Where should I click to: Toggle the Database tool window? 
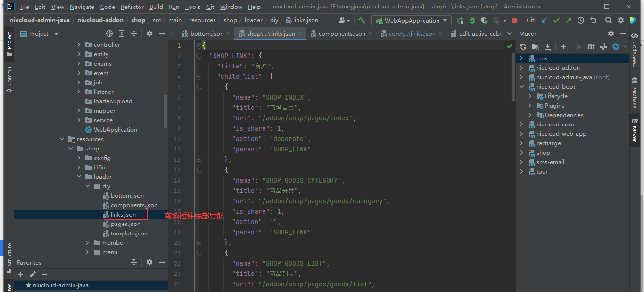pyautogui.click(x=635, y=92)
